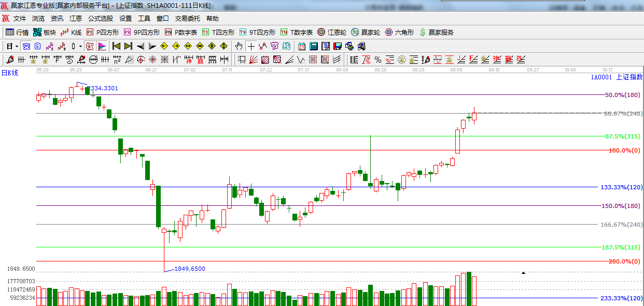The image size is (644, 306).
Task: Click the green 87.5%(315) level line label
Action: (x=623, y=136)
